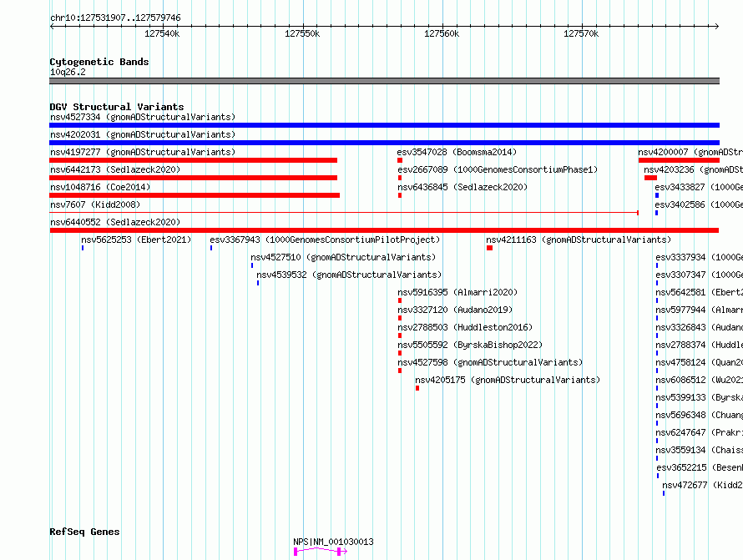Click the nsv472677 variant label

(702, 485)
